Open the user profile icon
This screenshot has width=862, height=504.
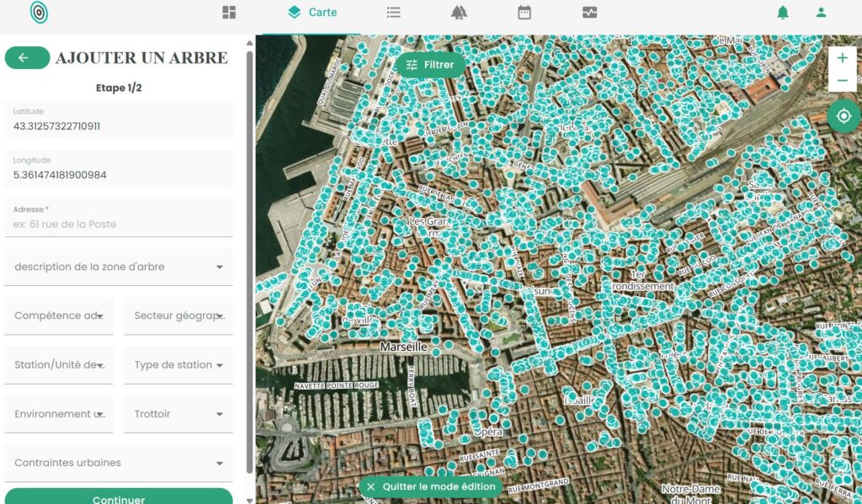tap(822, 12)
